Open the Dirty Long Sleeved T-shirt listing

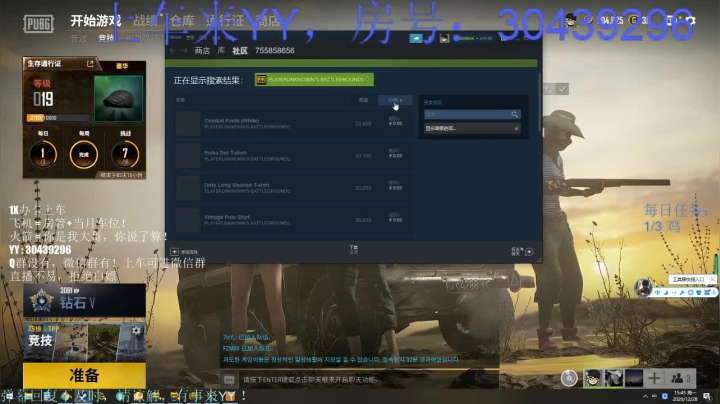293,188
